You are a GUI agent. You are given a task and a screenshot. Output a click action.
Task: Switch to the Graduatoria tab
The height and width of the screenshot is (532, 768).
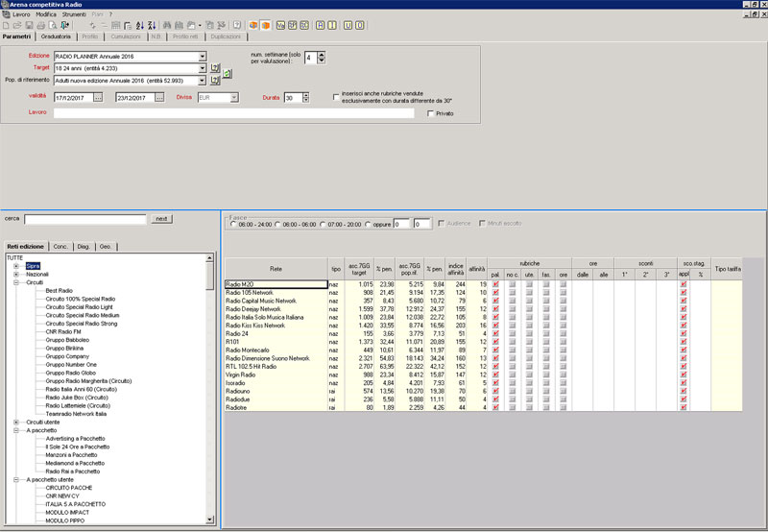tap(57, 36)
